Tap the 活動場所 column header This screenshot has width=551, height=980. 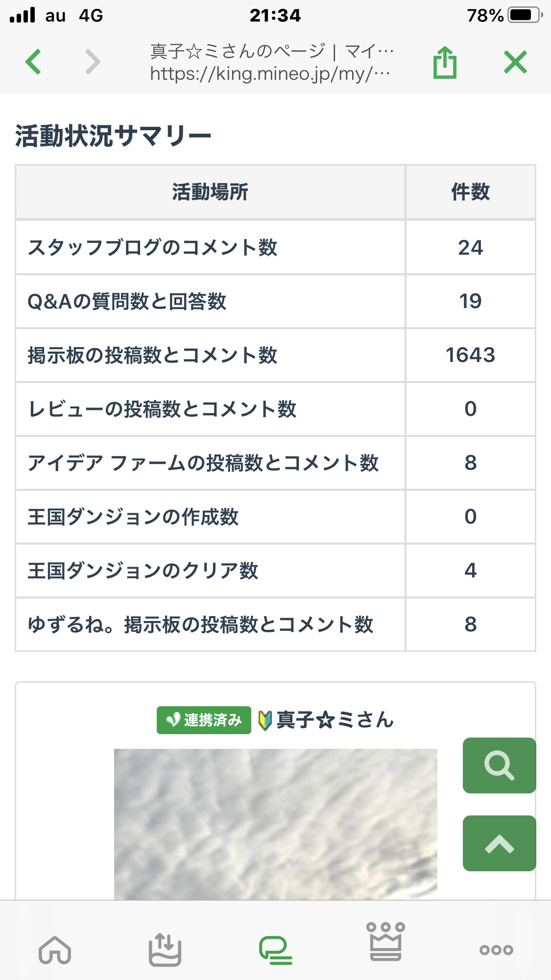[210, 192]
